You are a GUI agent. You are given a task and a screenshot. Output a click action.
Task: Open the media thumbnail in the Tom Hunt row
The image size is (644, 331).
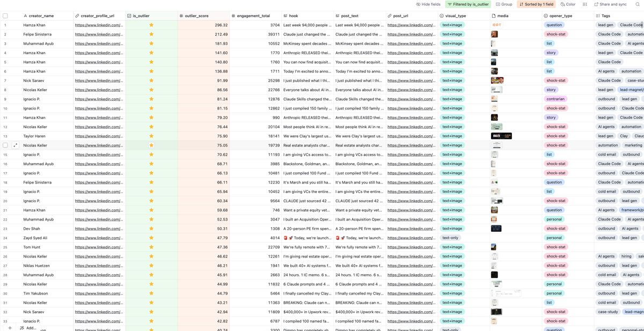(494, 247)
